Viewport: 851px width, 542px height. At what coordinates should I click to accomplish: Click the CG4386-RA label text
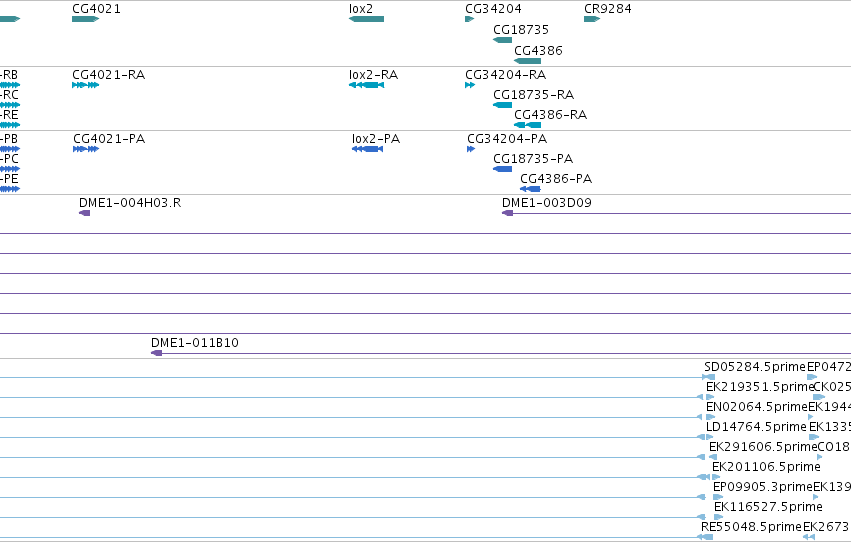pos(550,114)
